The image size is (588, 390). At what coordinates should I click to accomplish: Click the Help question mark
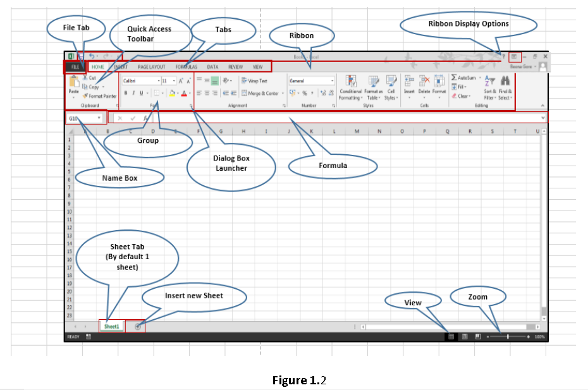[x=504, y=57]
